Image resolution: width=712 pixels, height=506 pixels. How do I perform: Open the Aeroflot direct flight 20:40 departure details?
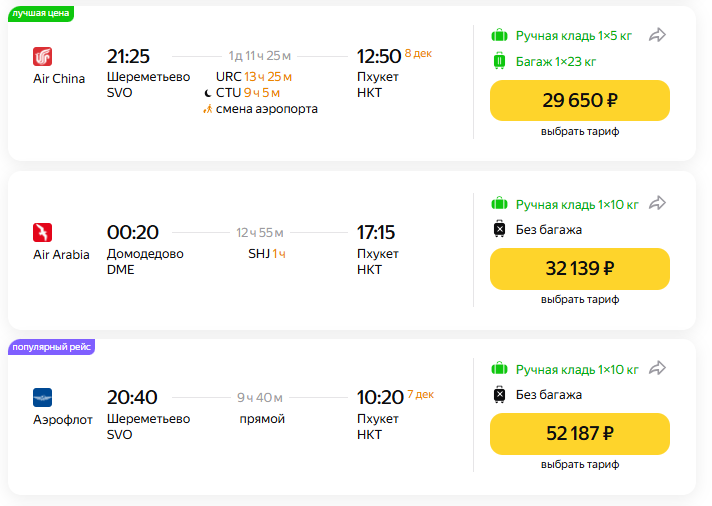tap(132, 397)
